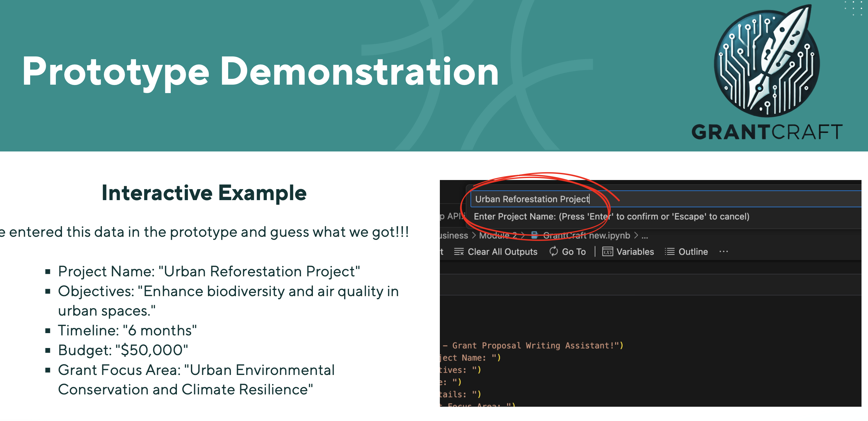Click the 'Grant Proposal Writing Assistant' code line

(532, 345)
